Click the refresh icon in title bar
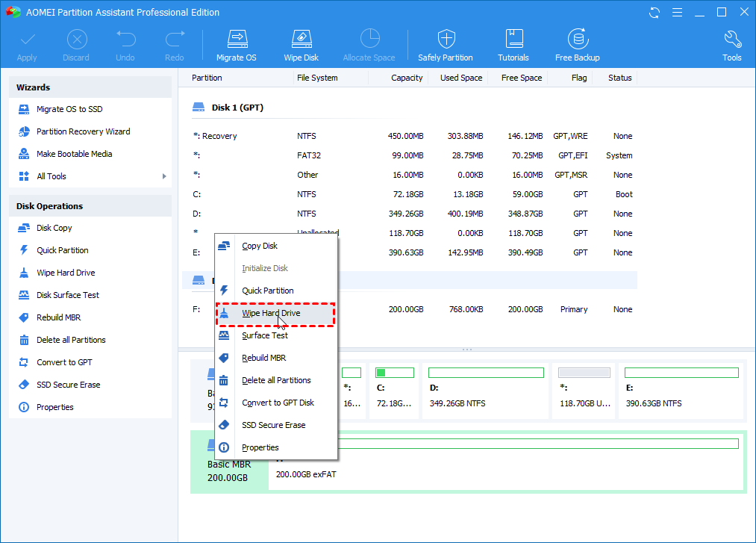 655,13
